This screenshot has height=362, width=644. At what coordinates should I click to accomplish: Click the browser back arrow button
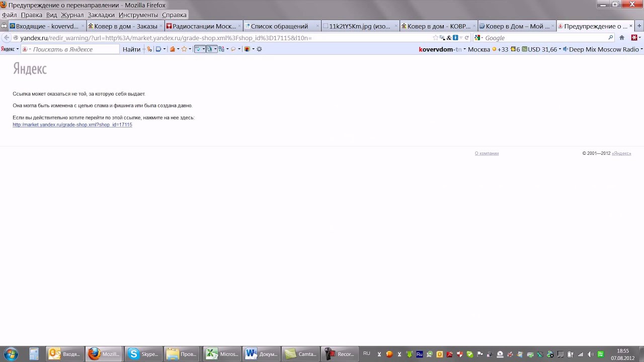(7, 38)
